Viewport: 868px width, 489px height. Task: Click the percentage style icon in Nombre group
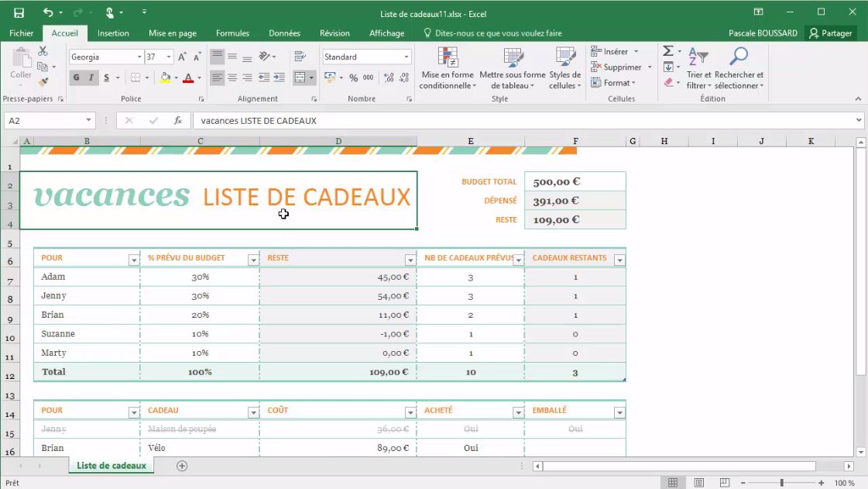pyautogui.click(x=354, y=77)
